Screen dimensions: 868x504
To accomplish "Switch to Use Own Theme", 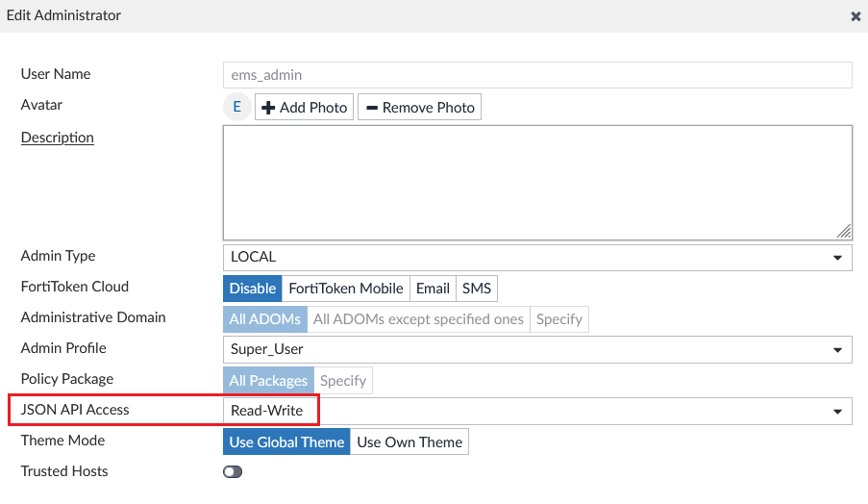I will click(x=409, y=441).
